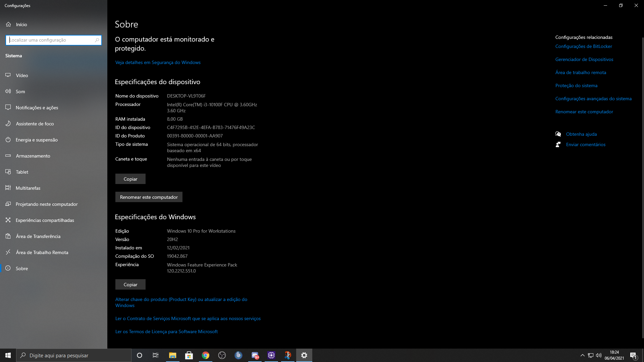Select the Windows 10 Pro for Workstations text
This screenshot has height=362, width=644.
tap(201, 231)
